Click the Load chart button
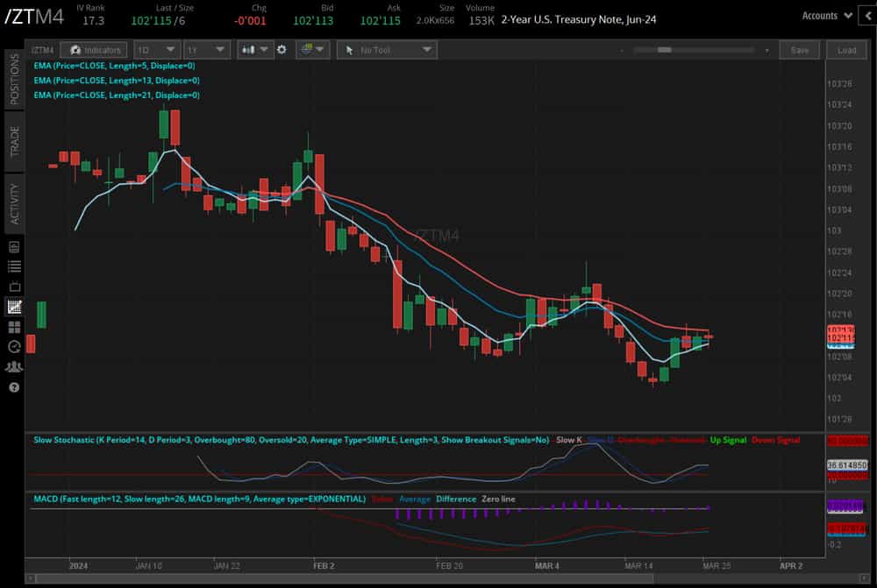This screenshot has height=588, width=877. 846,50
